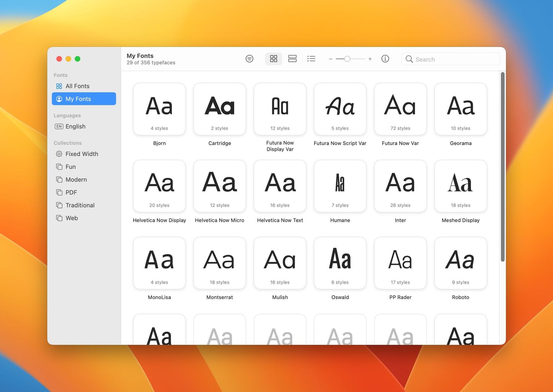Select Meshed Display font thumbnail
553x392 pixels.
tap(461, 186)
